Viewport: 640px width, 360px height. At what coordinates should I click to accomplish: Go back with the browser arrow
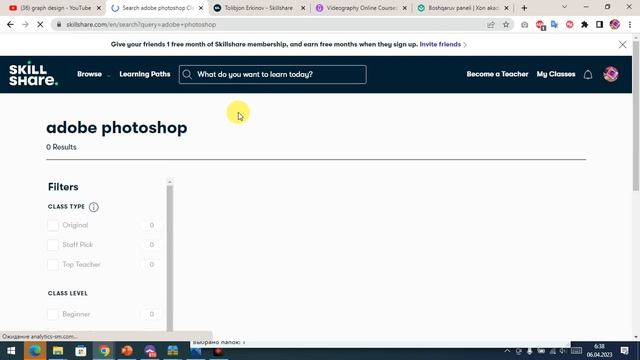[10, 24]
